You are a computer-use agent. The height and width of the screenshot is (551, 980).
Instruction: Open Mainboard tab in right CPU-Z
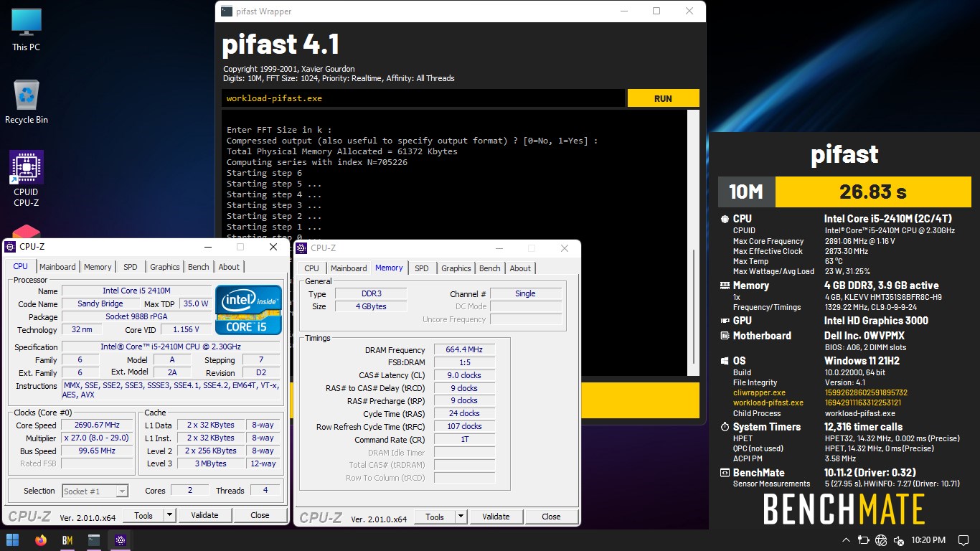pos(349,268)
